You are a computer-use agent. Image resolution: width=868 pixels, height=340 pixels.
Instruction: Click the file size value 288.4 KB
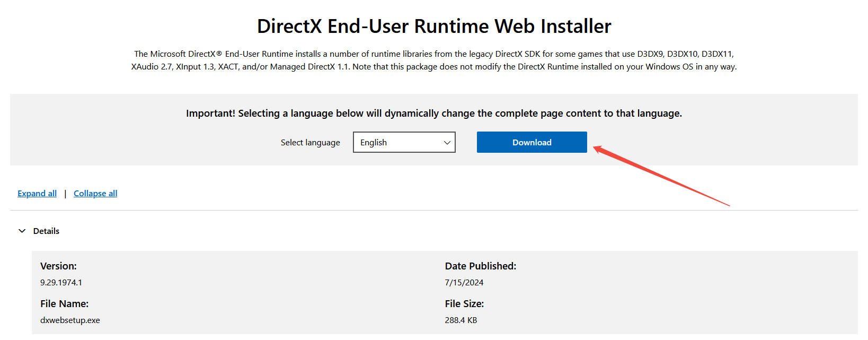tap(461, 320)
